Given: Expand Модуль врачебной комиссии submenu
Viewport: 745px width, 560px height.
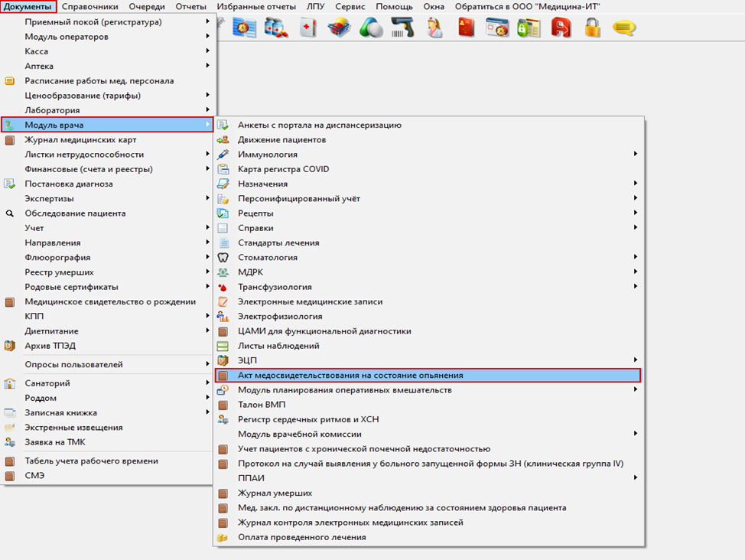Looking at the screenshot, I should (429, 434).
